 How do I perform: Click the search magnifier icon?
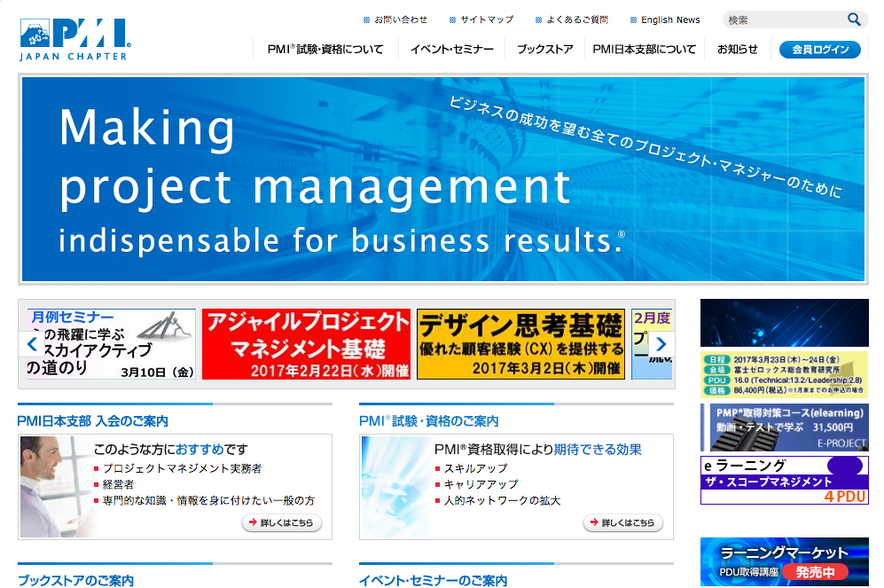click(x=854, y=20)
